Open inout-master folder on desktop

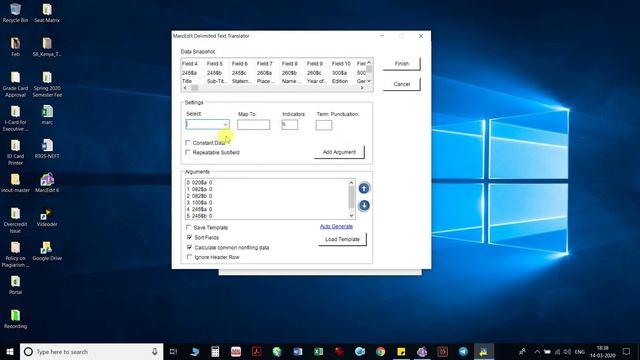pyautogui.click(x=16, y=183)
